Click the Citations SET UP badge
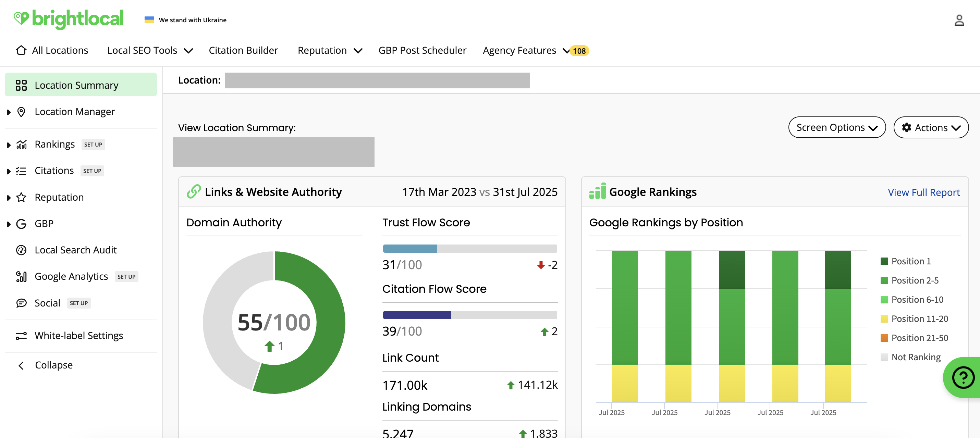Viewport: 980px width, 438px height. click(x=92, y=171)
